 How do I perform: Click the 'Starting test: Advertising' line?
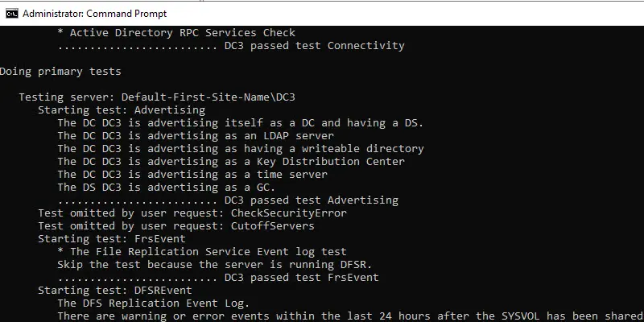pyautogui.click(x=122, y=110)
